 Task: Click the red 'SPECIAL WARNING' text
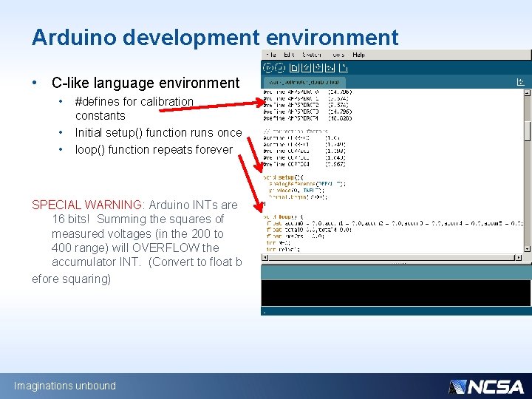(87, 205)
